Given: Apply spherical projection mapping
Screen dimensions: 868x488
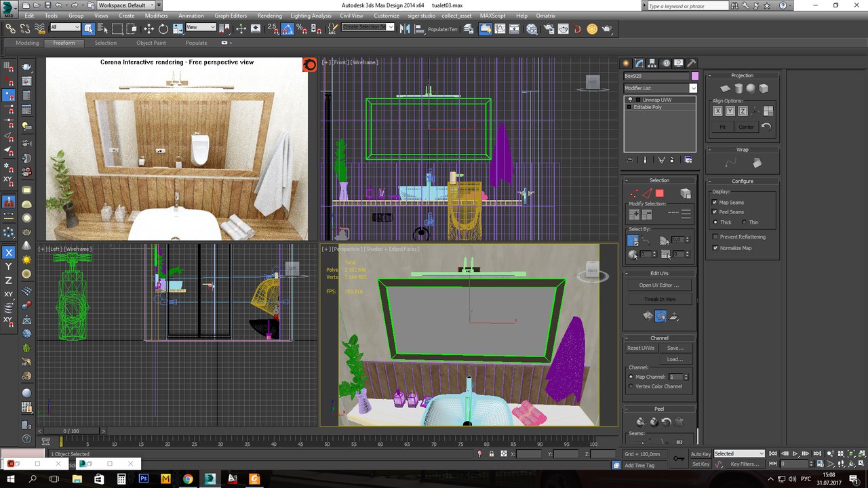Looking at the screenshot, I should tap(751, 89).
